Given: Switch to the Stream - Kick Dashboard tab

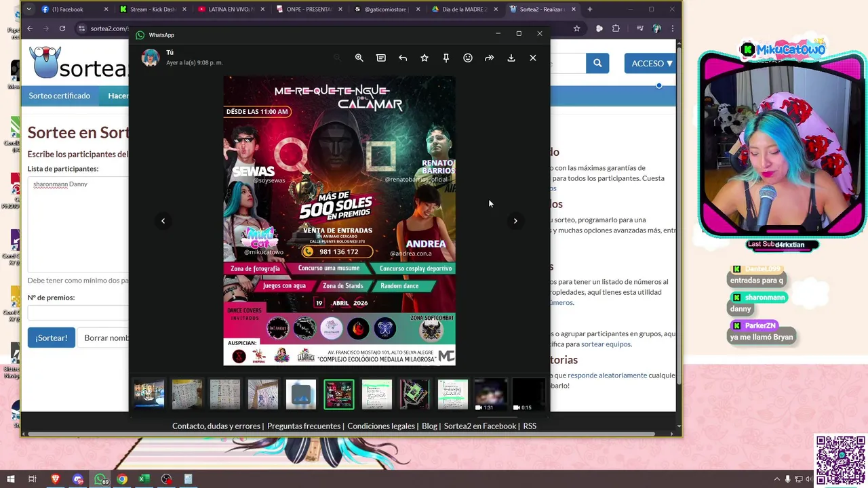Looking at the screenshot, I should pos(153,9).
